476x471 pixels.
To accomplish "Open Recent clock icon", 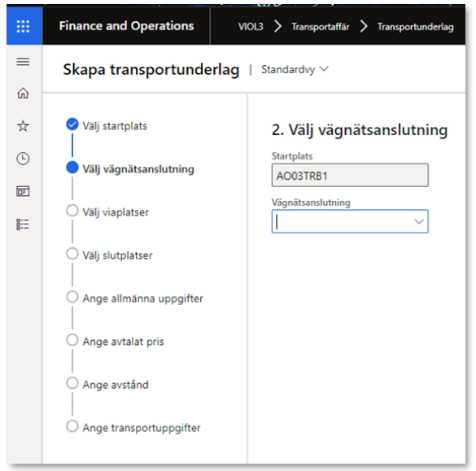I will pos(23,159).
